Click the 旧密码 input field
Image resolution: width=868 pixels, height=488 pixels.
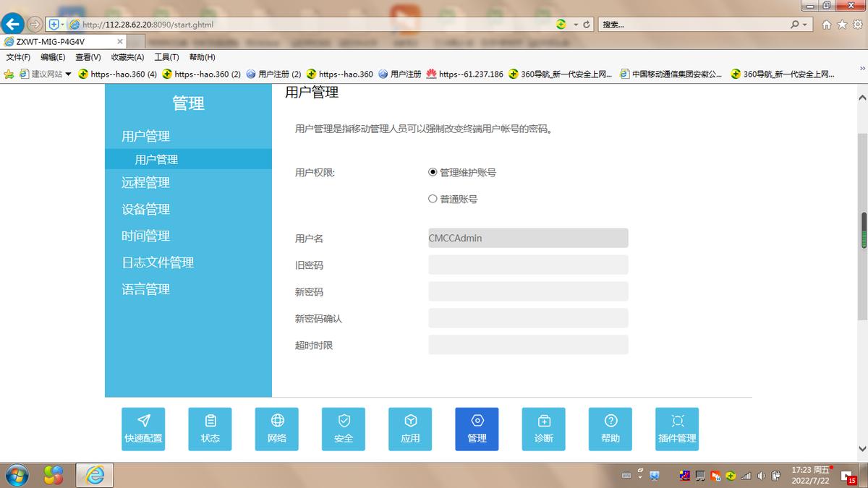pos(528,265)
